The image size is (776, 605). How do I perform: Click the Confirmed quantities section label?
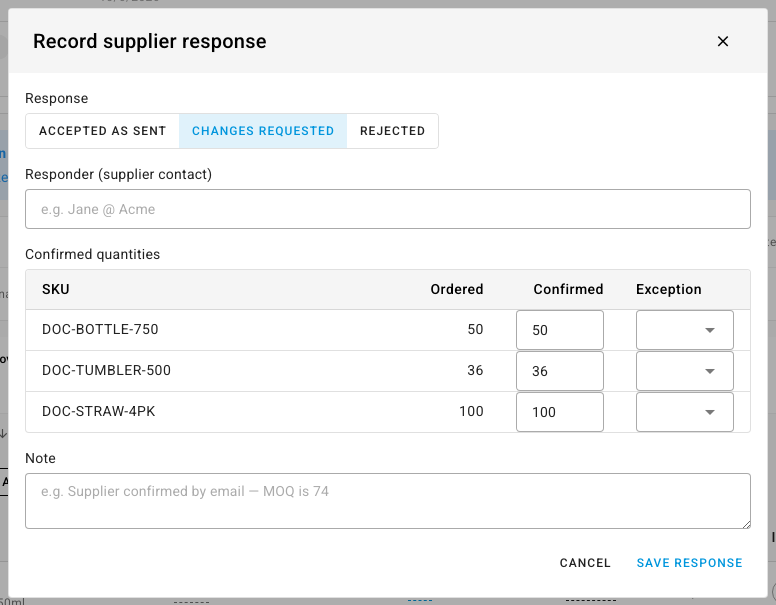pyautogui.click(x=93, y=254)
